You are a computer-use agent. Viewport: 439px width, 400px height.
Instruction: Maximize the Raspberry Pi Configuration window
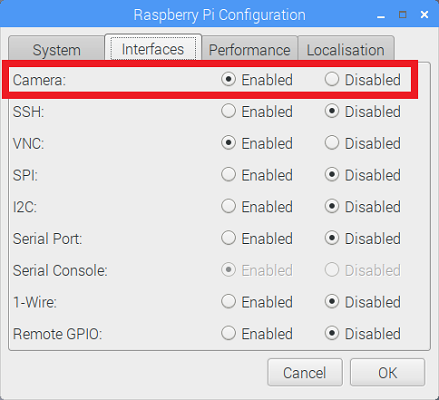(x=402, y=14)
